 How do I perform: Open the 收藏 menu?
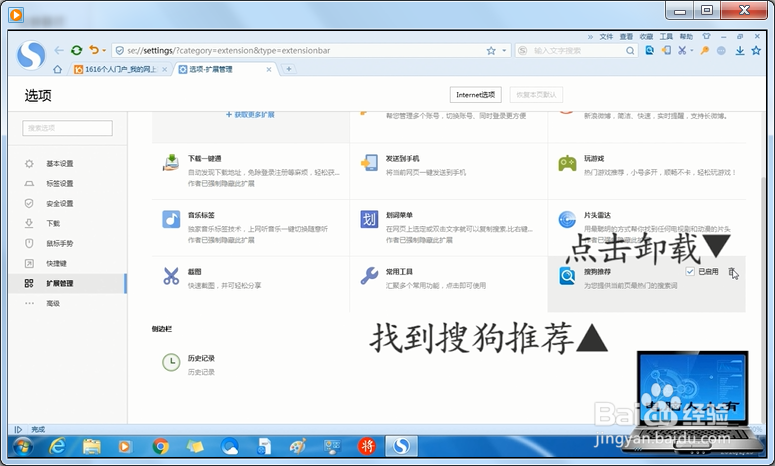point(646,37)
